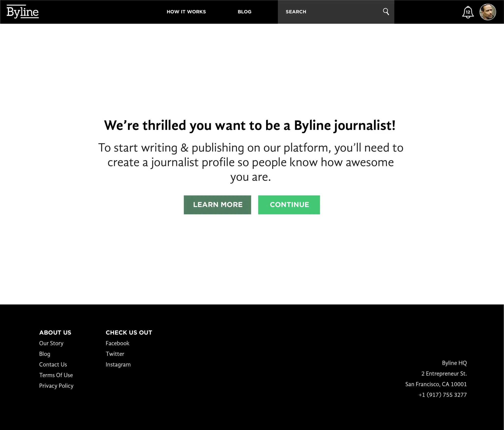Screen dimensions: 504x430
Task: Open the user profile avatar
Action: pos(488,12)
